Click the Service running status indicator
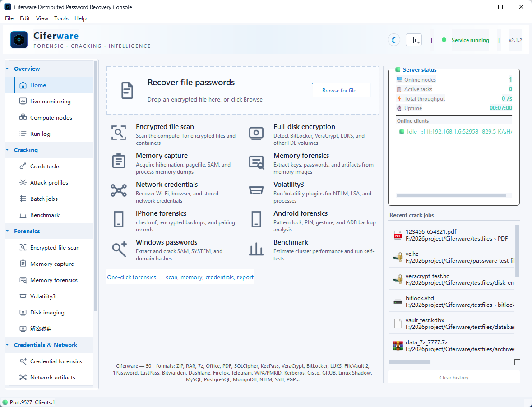Screen dimensions: 532x407 pyautogui.click(x=466, y=40)
